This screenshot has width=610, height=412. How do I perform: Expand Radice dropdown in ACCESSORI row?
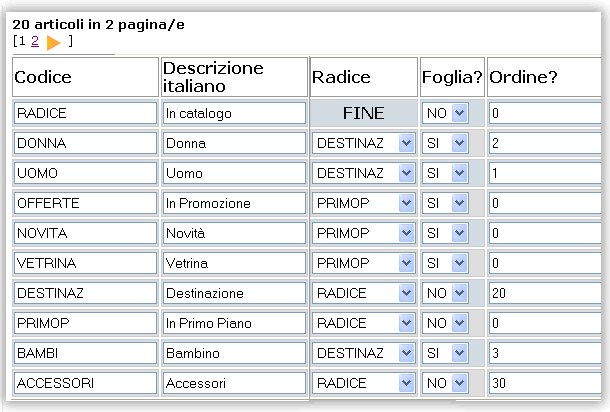pyautogui.click(x=363, y=383)
